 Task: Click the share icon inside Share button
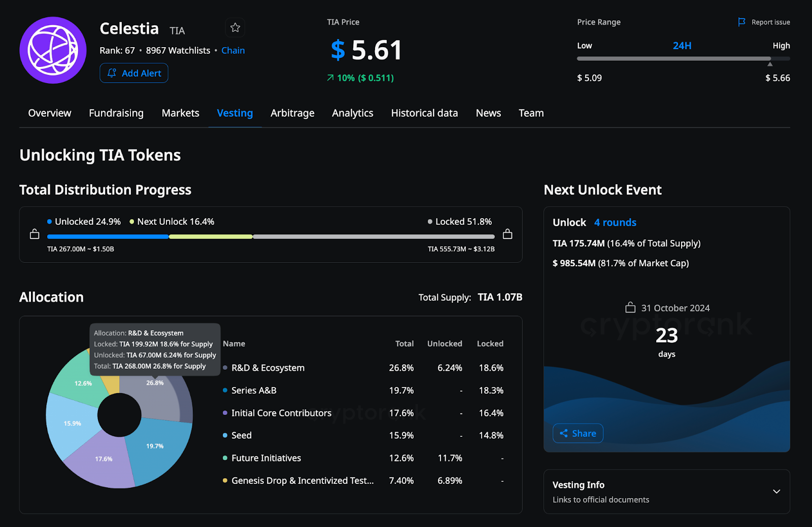pyautogui.click(x=563, y=433)
